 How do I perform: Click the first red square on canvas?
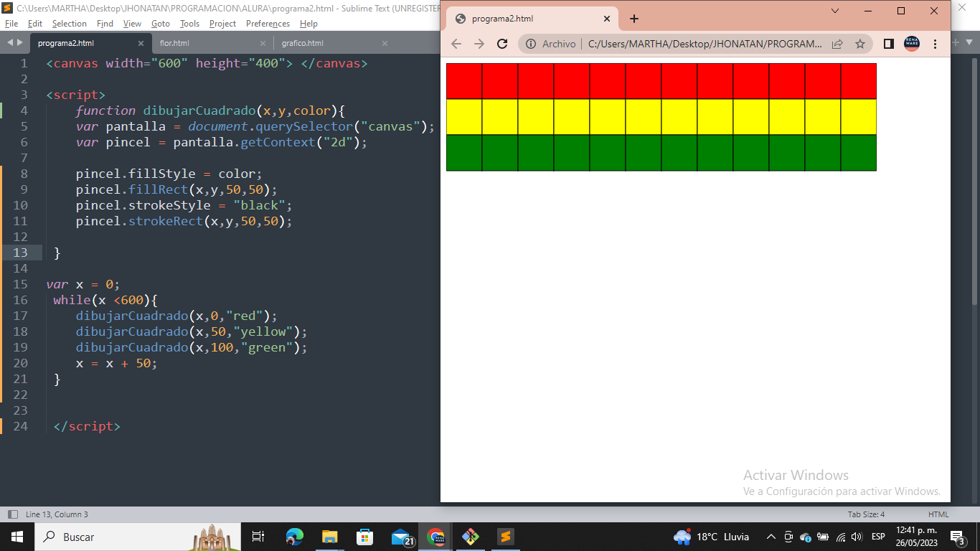[x=464, y=81]
